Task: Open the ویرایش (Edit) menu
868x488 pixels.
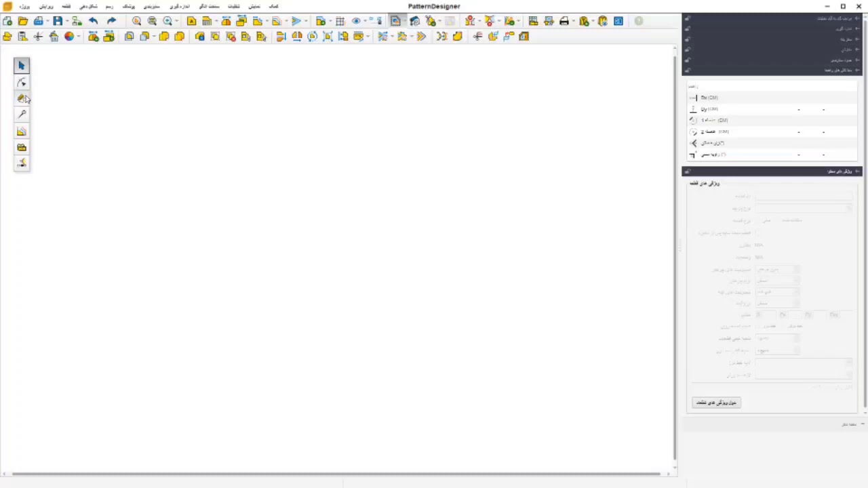Action: tap(46, 6)
